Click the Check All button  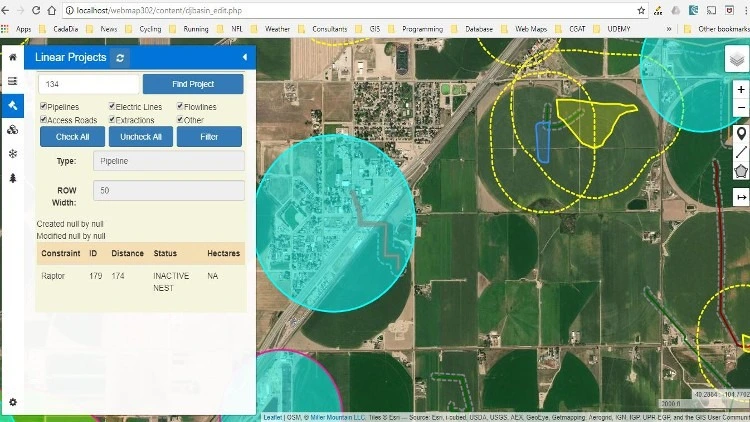72,137
